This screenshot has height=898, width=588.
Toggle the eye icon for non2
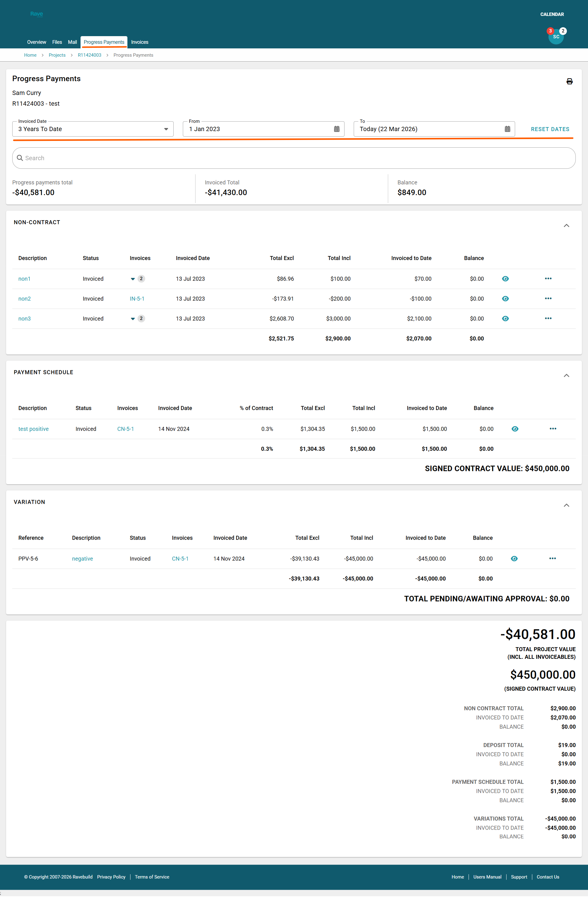pos(505,298)
